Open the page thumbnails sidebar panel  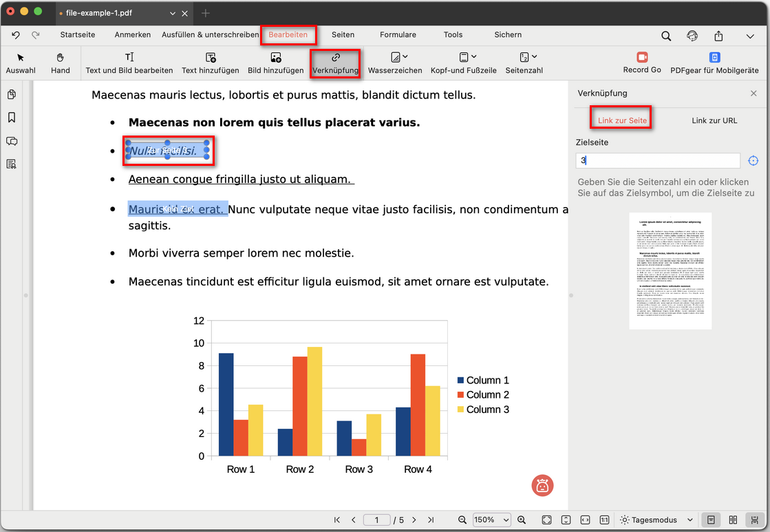tap(12, 94)
